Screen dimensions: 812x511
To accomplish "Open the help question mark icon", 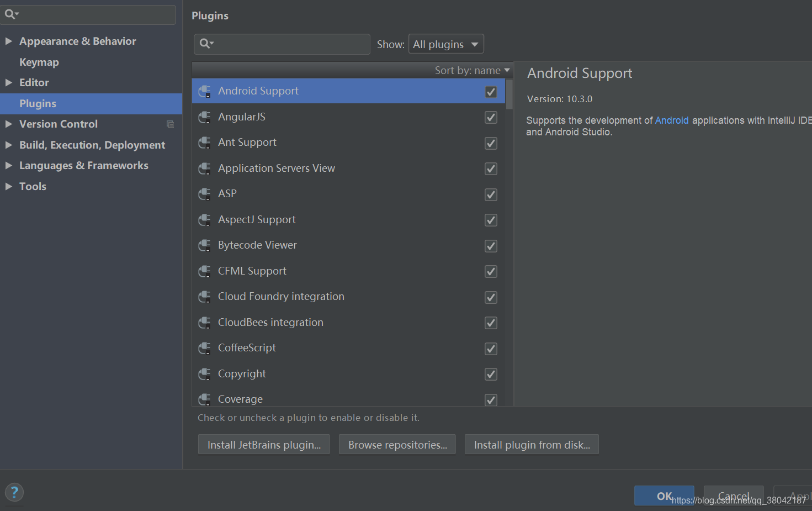I will [x=14, y=492].
